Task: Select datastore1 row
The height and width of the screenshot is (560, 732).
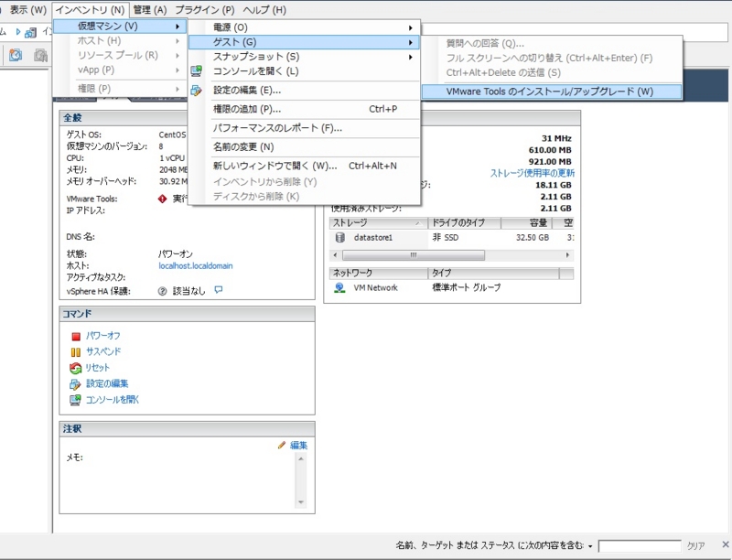Action: tap(452, 238)
